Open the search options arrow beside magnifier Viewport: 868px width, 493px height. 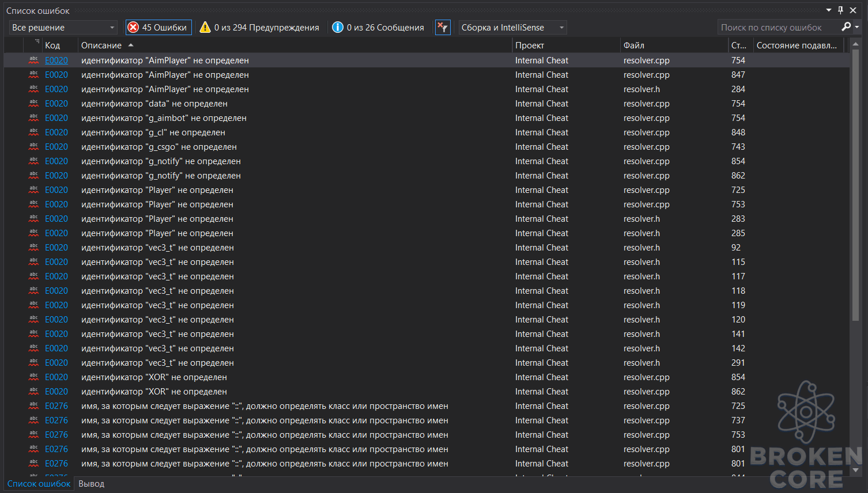(x=857, y=27)
